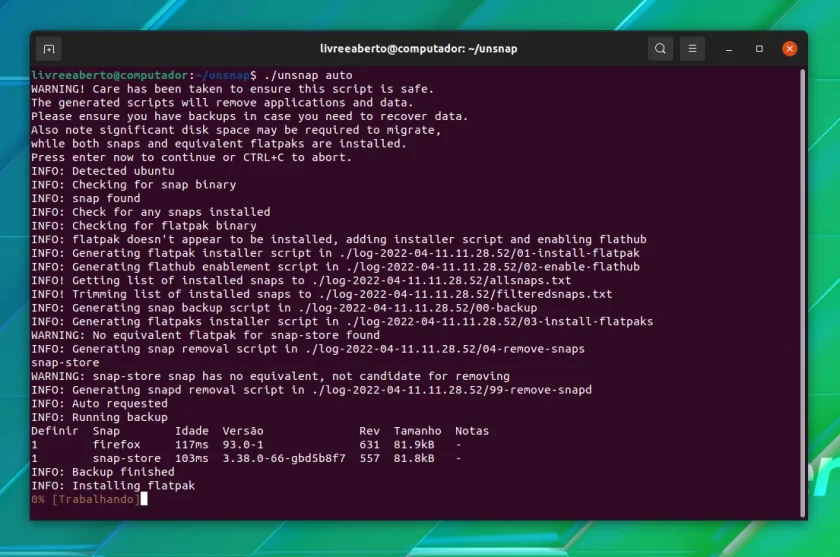840x557 pixels.
Task: Click the 99-remove-snapd script path
Action: (452, 390)
